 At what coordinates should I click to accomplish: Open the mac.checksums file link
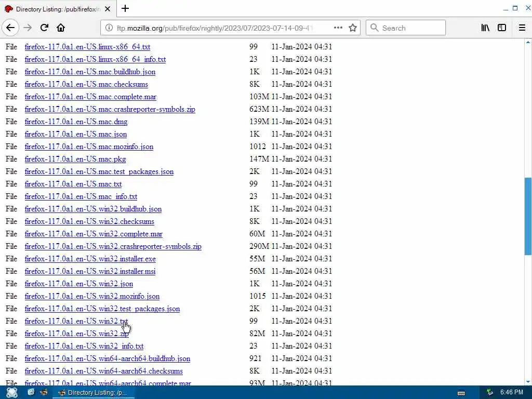[86, 84]
